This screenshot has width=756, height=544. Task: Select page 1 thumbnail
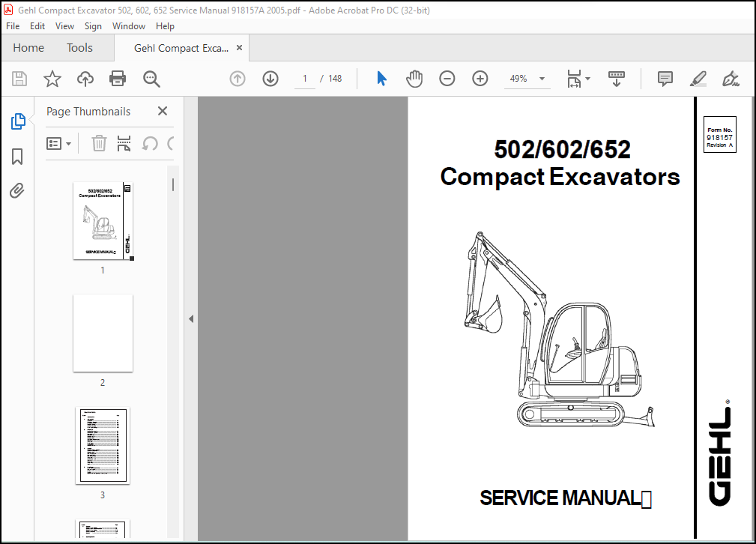click(103, 221)
